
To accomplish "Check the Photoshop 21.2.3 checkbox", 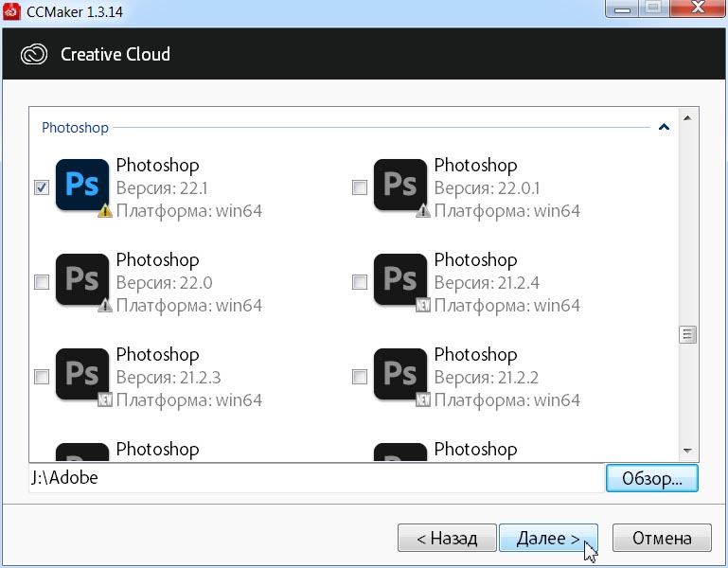I will 42,376.
